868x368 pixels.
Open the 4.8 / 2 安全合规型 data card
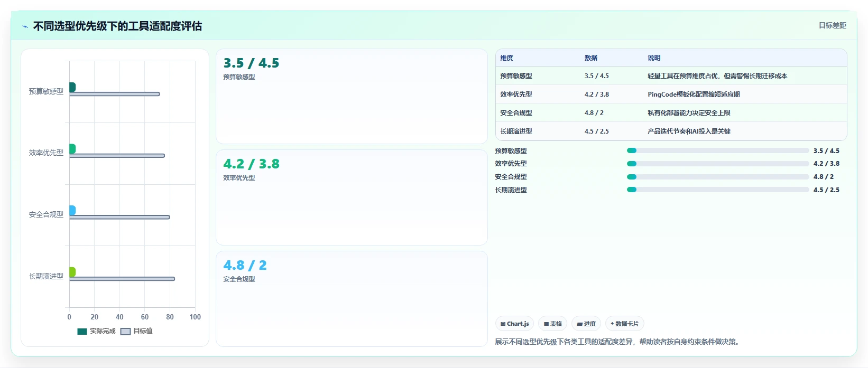pyautogui.click(x=352, y=299)
